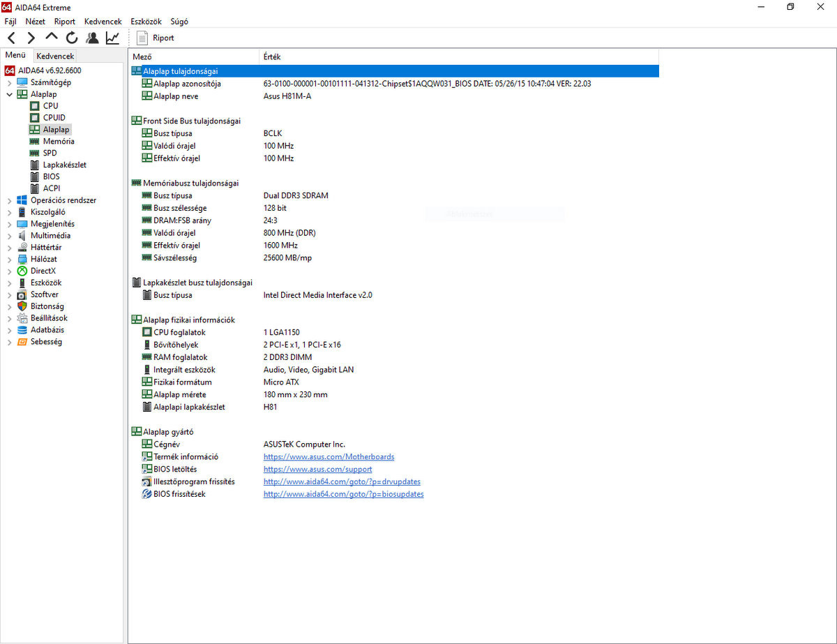Click the Adatbázis database icon
Viewport: 837px width, 644px height.
[x=22, y=330]
